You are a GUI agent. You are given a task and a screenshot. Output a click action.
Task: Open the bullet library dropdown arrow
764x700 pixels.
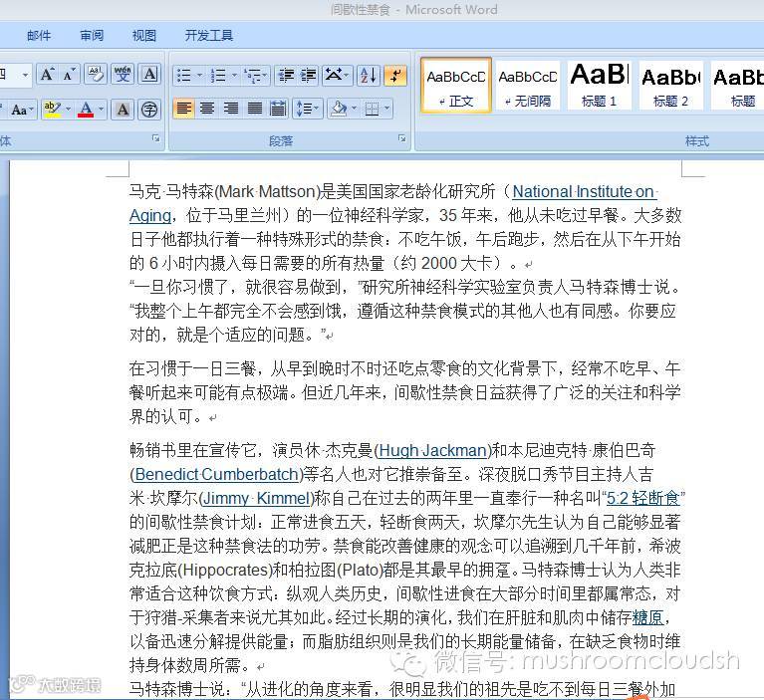199,76
